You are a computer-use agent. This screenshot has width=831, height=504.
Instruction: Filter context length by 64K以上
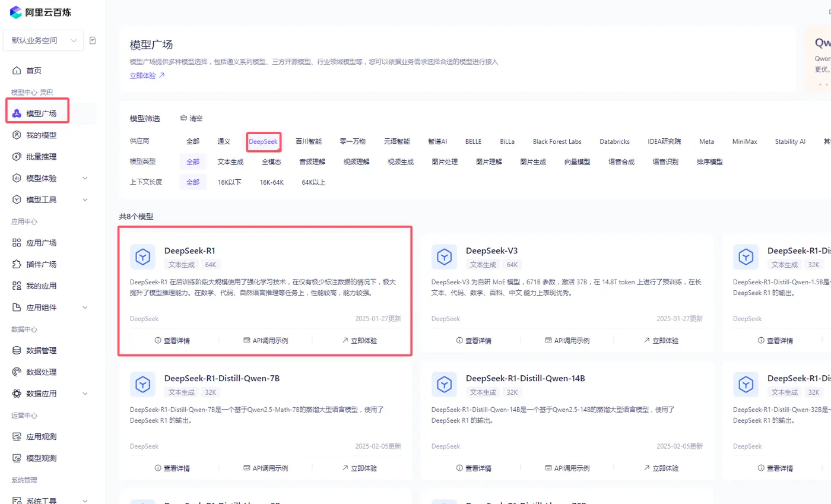[x=313, y=182]
